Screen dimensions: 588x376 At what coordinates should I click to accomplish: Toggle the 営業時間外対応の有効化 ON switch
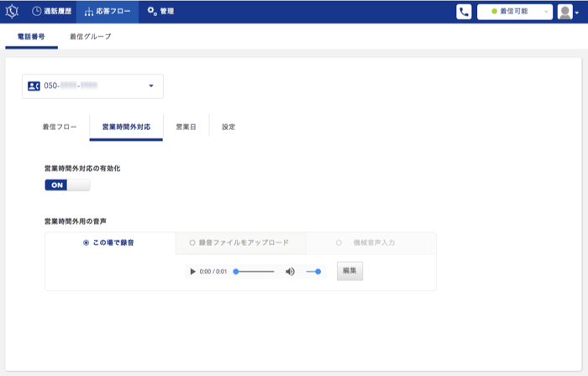67,185
